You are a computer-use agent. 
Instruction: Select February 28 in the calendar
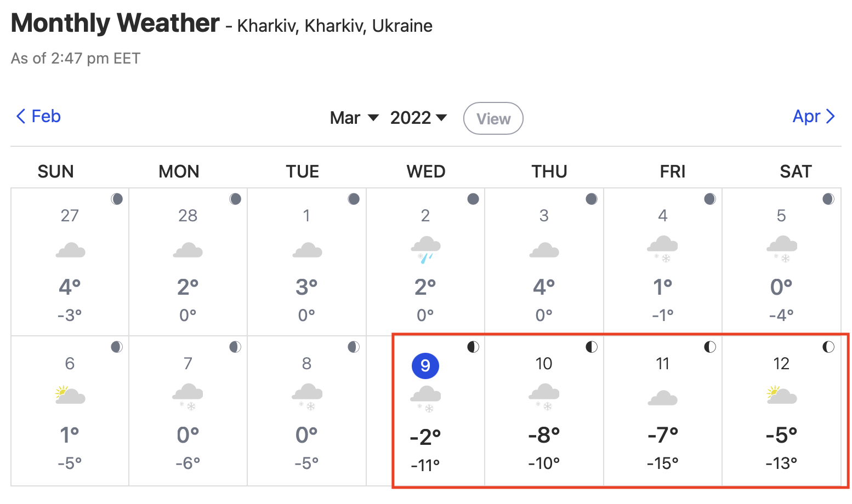pos(188,262)
